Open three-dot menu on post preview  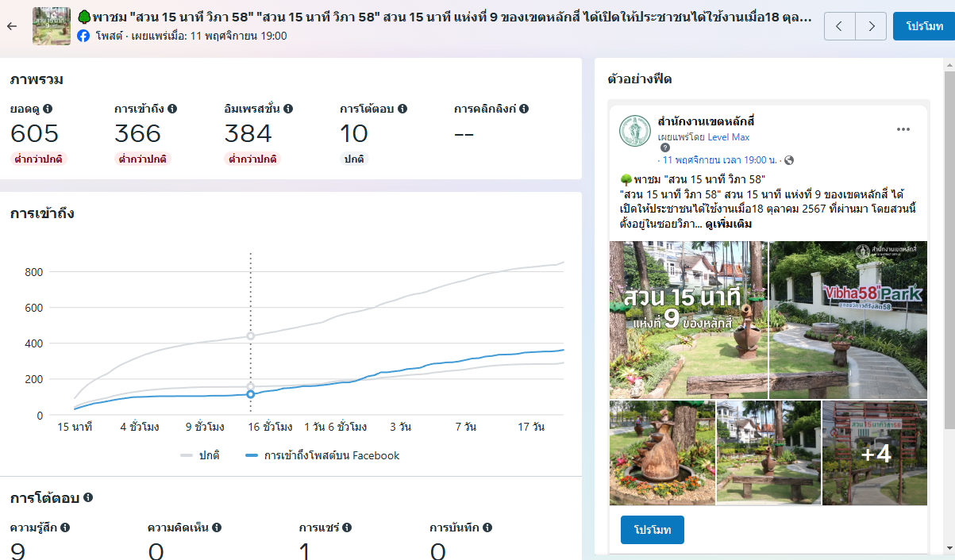tap(903, 129)
